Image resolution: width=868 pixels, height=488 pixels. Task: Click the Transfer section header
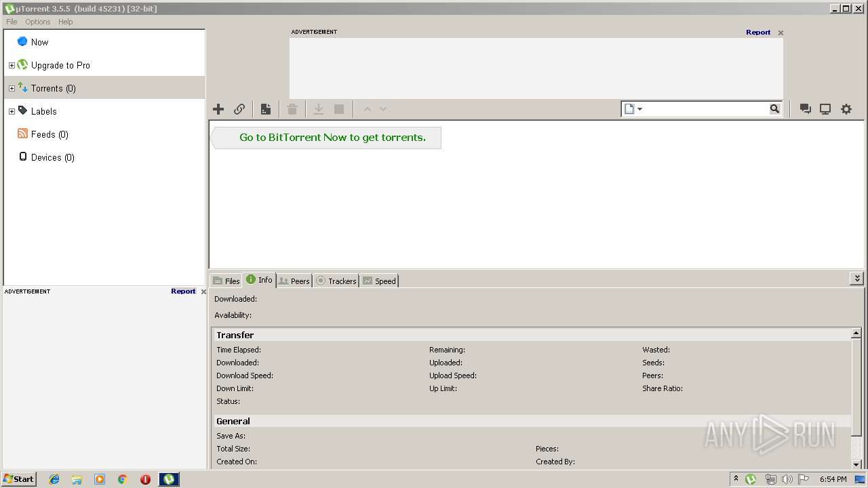click(x=532, y=335)
